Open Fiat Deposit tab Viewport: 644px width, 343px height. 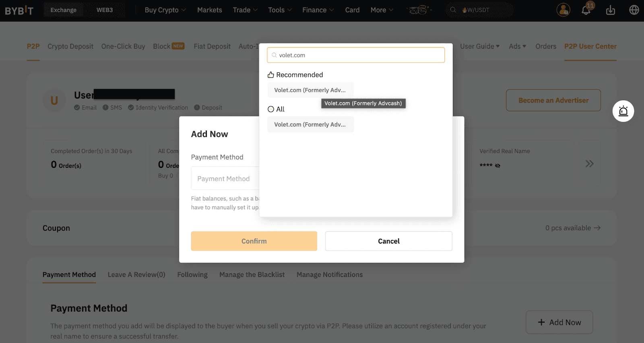coord(212,46)
